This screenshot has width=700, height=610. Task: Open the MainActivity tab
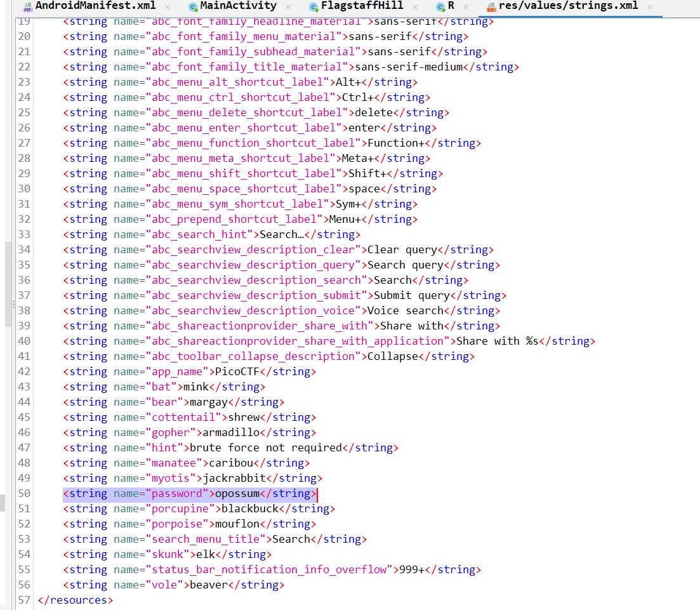tap(238, 6)
